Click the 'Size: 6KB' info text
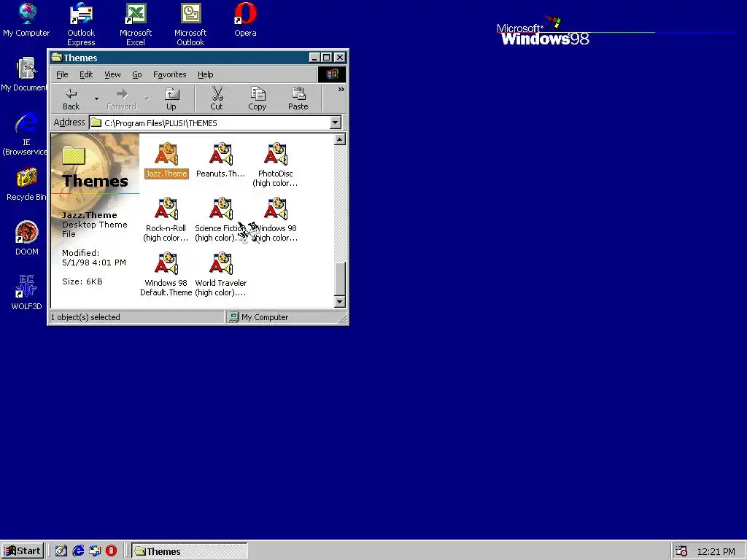Screen dimensions: 747x560 pos(82,281)
